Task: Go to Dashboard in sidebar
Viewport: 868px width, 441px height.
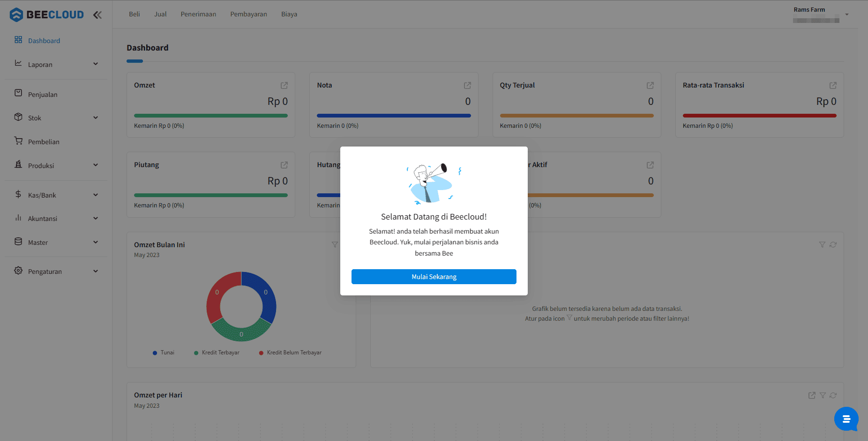Action: coord(44,41)
